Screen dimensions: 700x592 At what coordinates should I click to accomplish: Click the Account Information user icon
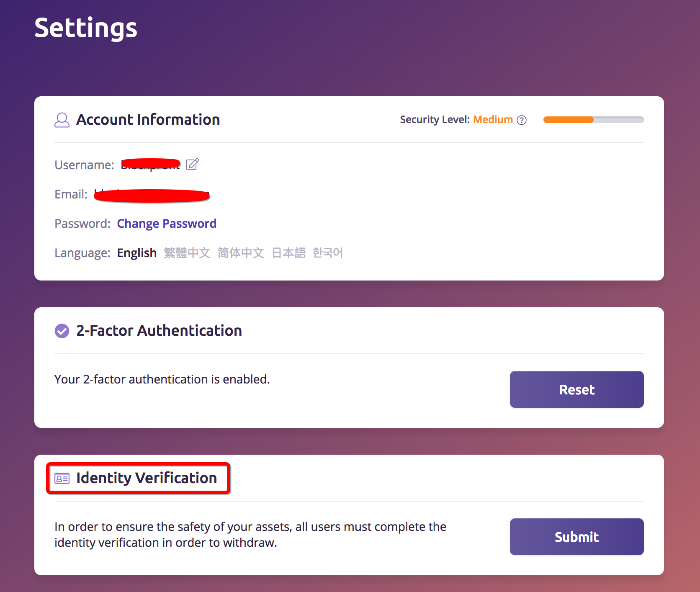pos(62,120)
